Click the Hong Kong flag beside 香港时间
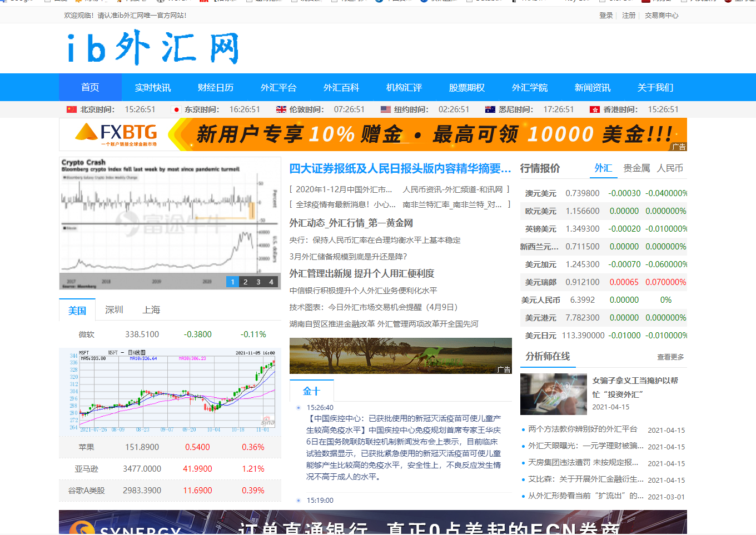 [x=595, y=109]
